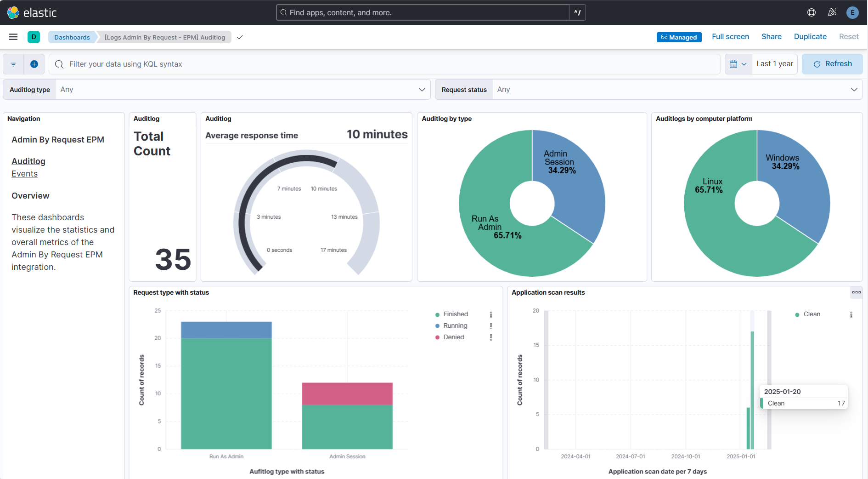Click the Refresh button
Image resolution: width=868 pixels, height=479 pixels.
coord(832,64)
